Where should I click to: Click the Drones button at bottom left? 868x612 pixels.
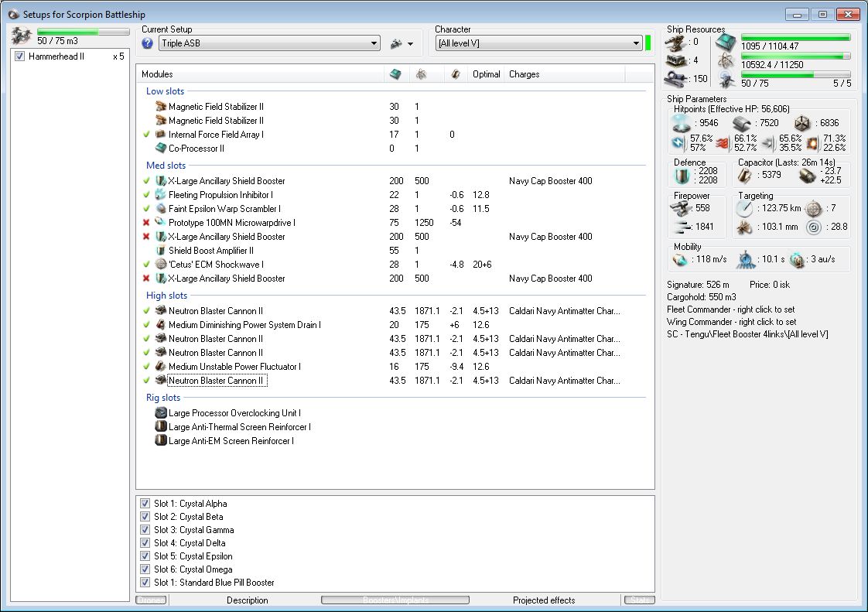coord(151,600)
